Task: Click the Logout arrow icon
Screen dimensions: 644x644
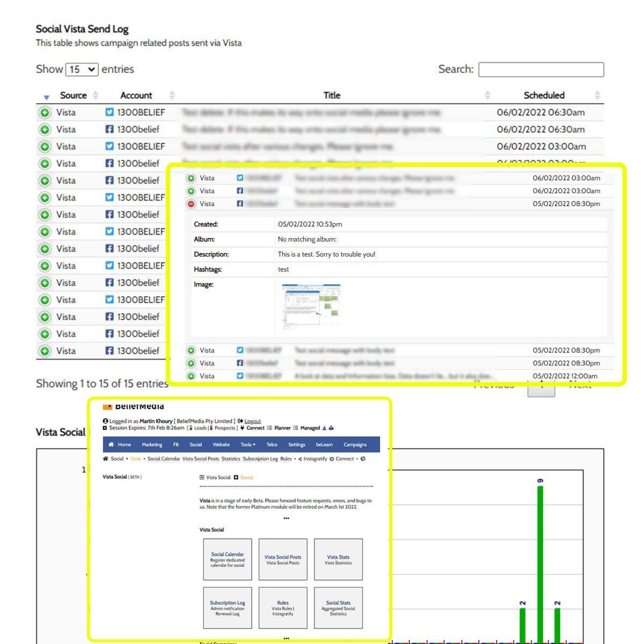Action: click(240, 421)
